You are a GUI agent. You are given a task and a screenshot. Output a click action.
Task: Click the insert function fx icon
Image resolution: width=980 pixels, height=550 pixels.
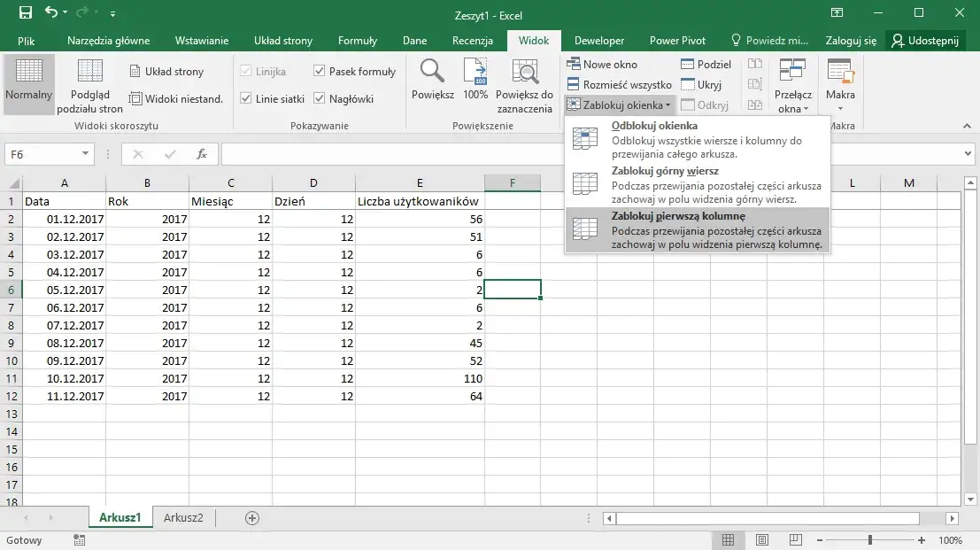[202, 154]
